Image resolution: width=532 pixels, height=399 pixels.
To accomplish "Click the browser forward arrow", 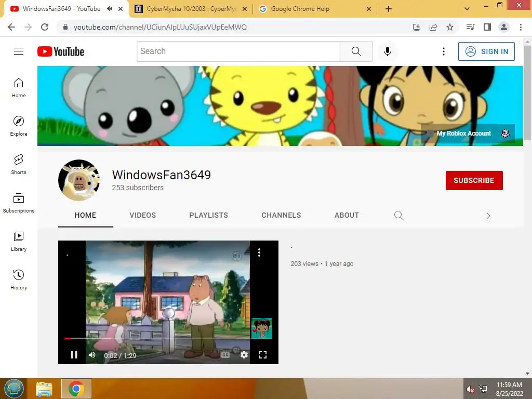I will click(28, 27).
